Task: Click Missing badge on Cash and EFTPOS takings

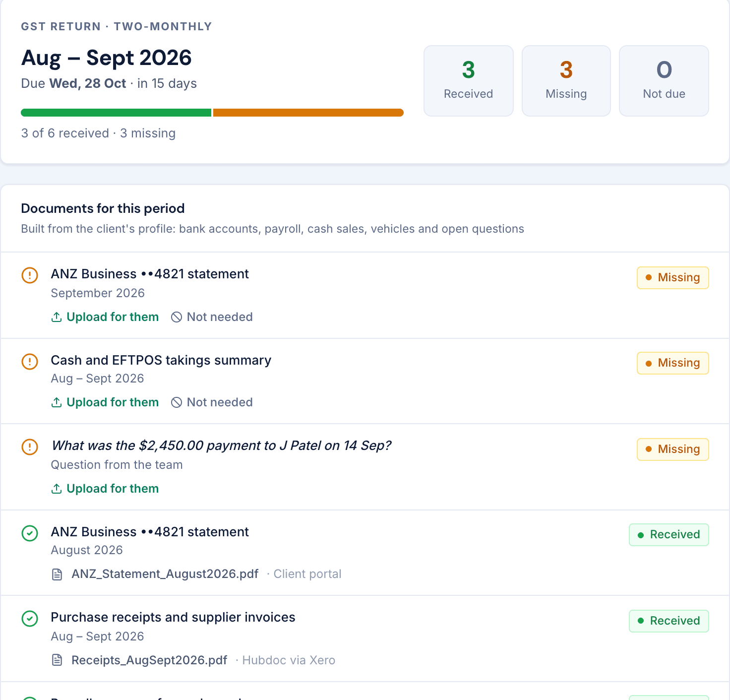Action: click(x=673, y=363)
